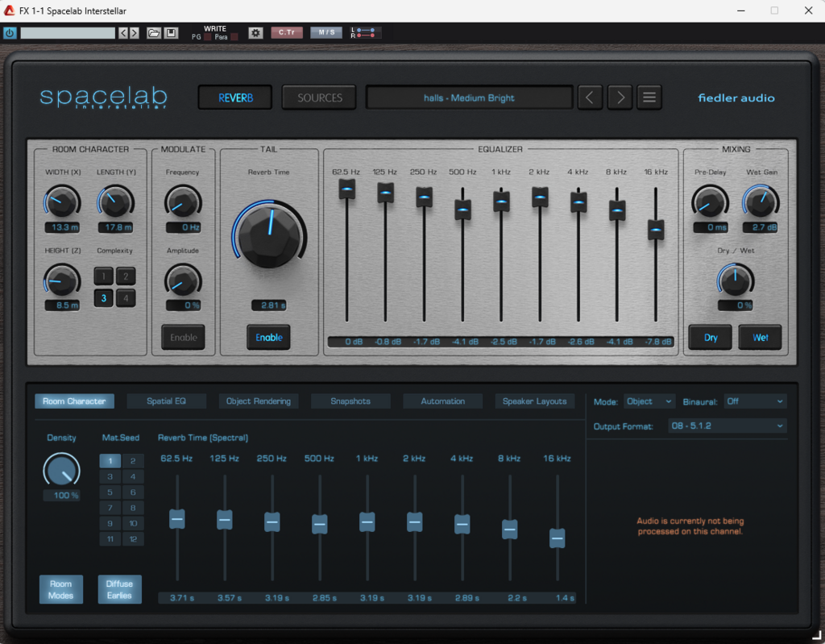Click the Pre-Delay knob
The height and width of the screenshot is (644, 825).
click(710, 202)
